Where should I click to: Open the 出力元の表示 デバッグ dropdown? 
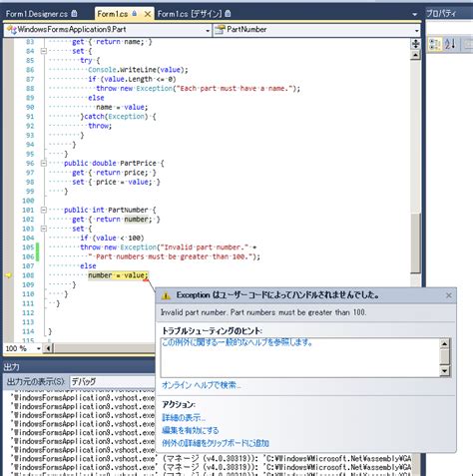[x=112, y=382]
